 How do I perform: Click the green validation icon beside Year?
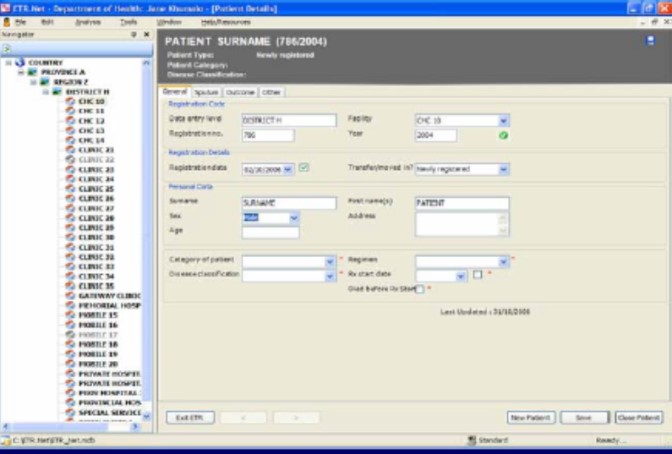point(503,135)
